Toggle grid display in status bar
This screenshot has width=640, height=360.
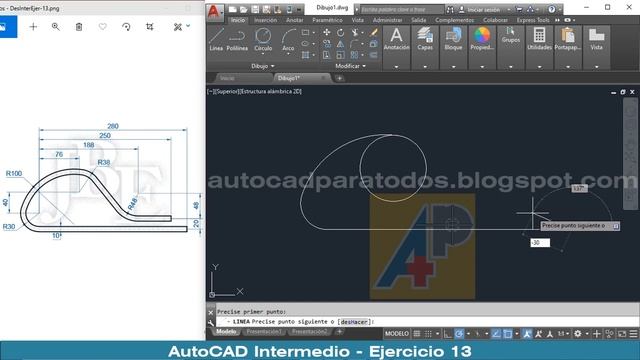tap(417, 334)
